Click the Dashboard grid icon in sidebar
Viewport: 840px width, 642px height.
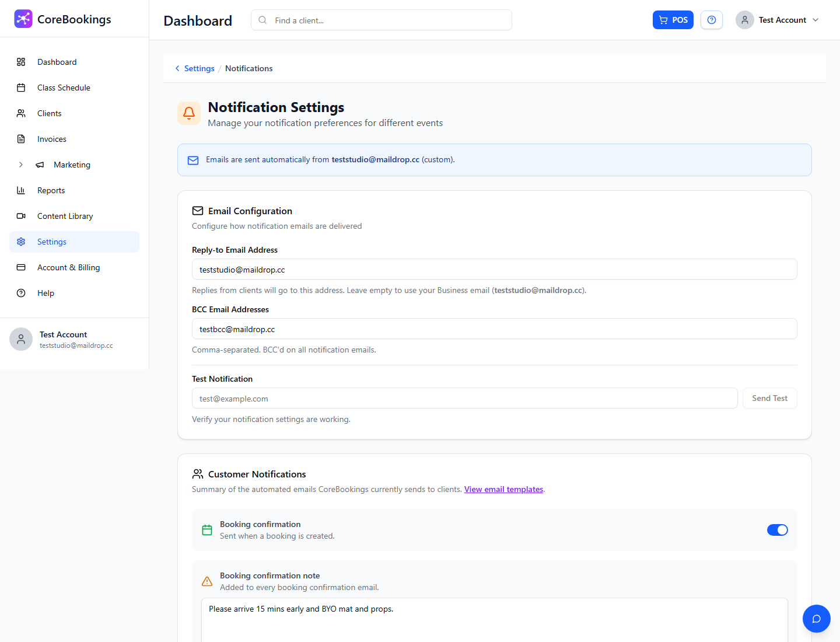click(21, 62)
